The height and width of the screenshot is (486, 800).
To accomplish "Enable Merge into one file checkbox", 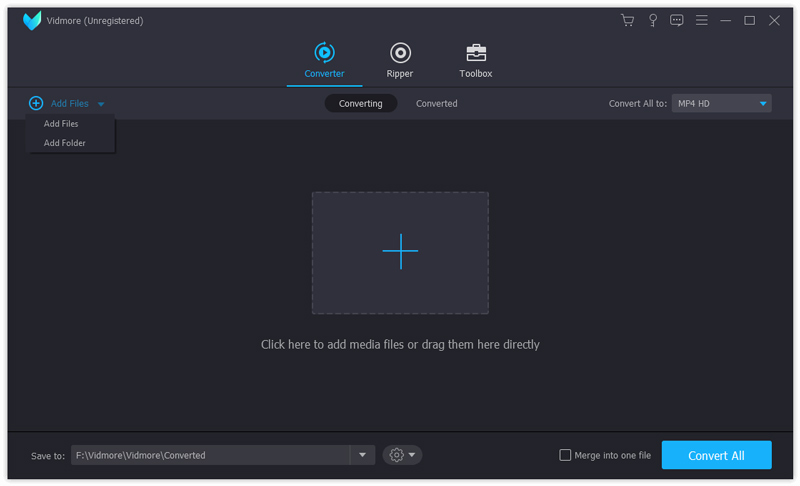I will tap(565, 455).
